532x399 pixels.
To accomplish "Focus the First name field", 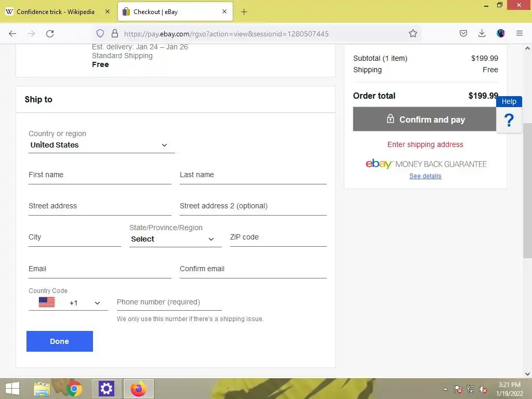I will (x=100, y=176).
